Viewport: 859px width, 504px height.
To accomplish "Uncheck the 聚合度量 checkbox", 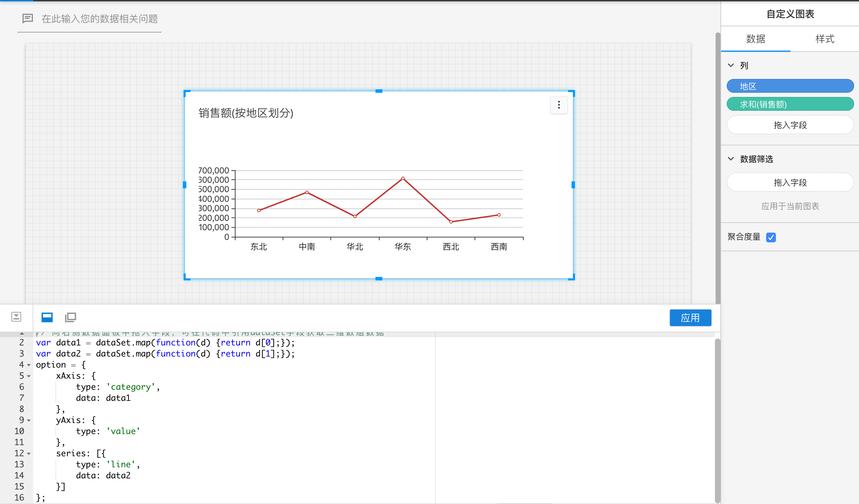I will point(771,237).
